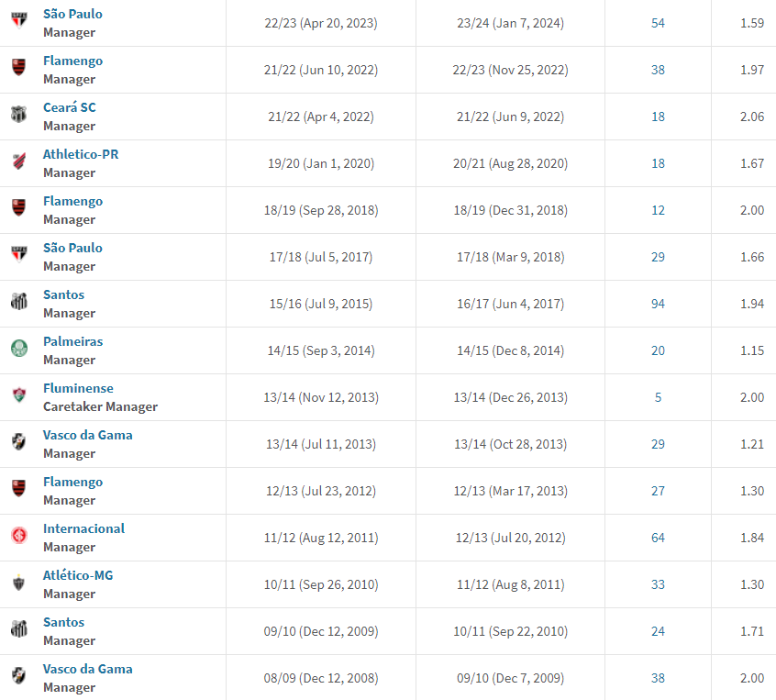Click the Athletico-PR club crest icon

pyautogui.click(x=18, y=162)
